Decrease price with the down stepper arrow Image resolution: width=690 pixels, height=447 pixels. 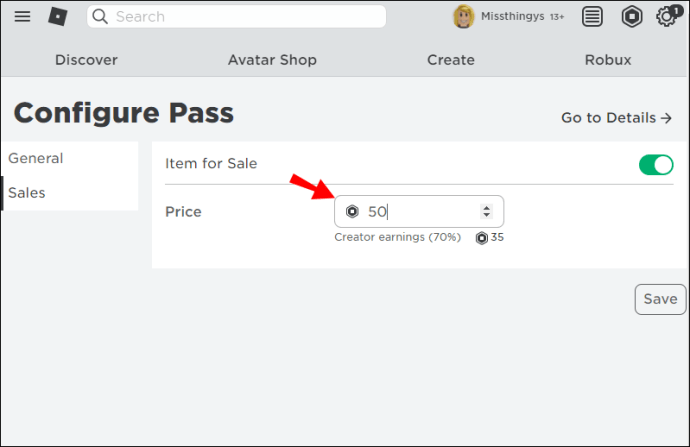[x=486, y=215]
